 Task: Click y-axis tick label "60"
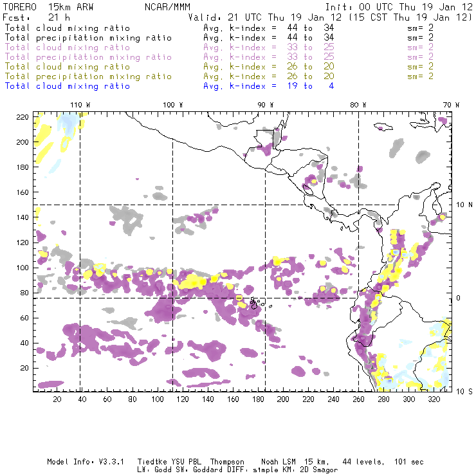point(25,318)
